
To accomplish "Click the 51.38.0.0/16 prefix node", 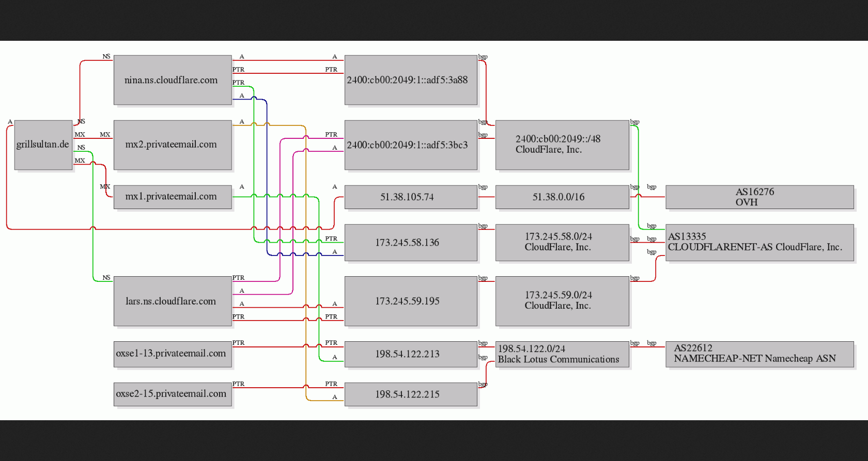I will coord(562,197).
